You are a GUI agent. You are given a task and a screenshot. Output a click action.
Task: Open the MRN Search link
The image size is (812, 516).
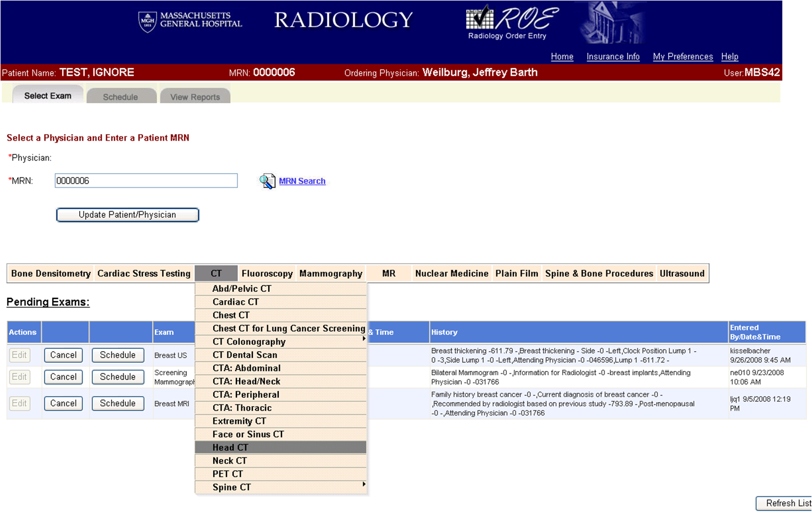click(x=302, y=181)
